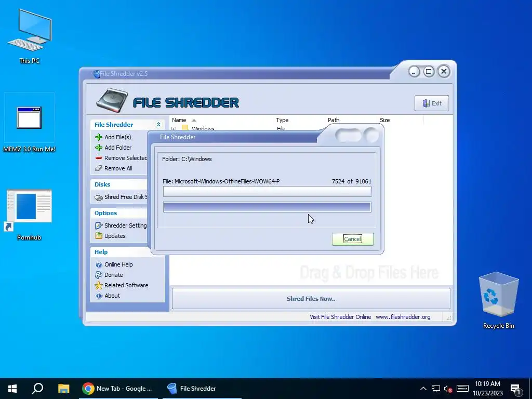Click Shred Files Now button
This screenshot has width=532, height=399.
click(311, 299)
